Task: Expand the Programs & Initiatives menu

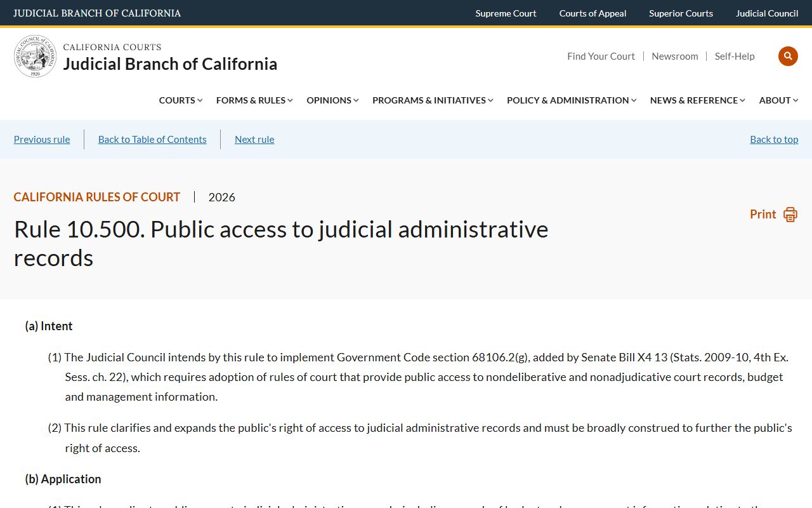Action: (x=433, y=100)
